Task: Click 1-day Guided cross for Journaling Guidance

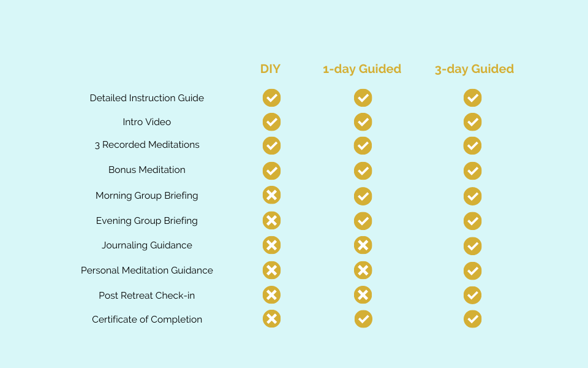Action: 363,245
